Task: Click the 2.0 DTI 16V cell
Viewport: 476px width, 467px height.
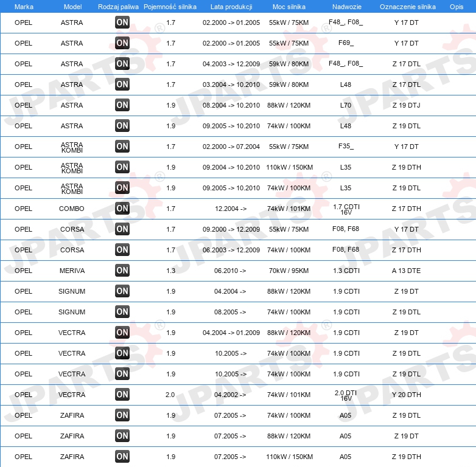Action: [346, 395]
